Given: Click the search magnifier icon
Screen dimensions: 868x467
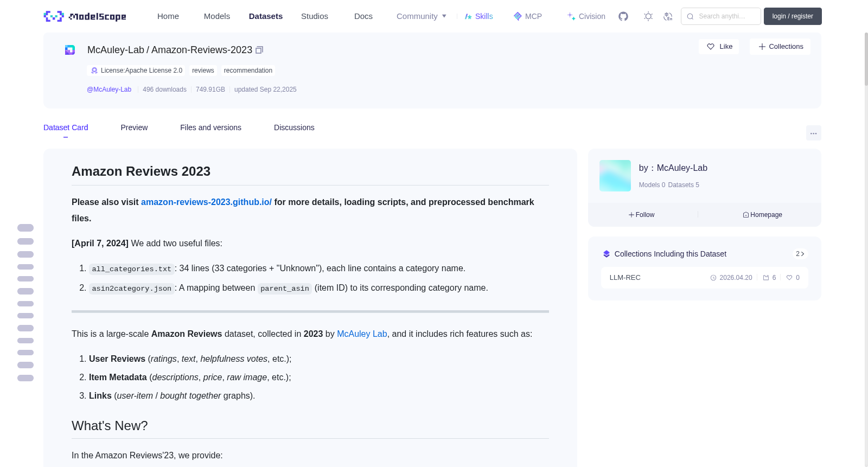Looking at the screenshot, I should pyautogui.click(x=690, y=16).
